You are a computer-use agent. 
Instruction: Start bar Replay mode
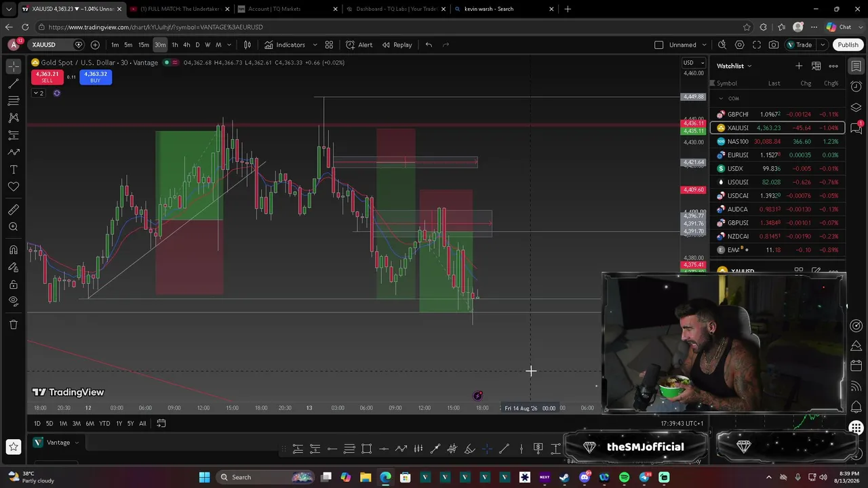click(x=397, y=45)
